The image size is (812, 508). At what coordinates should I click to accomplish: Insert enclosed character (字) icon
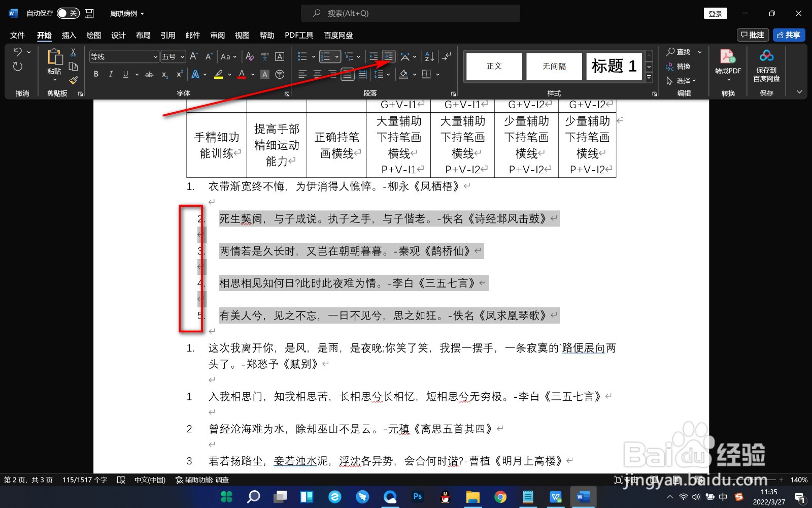[280, 74]
